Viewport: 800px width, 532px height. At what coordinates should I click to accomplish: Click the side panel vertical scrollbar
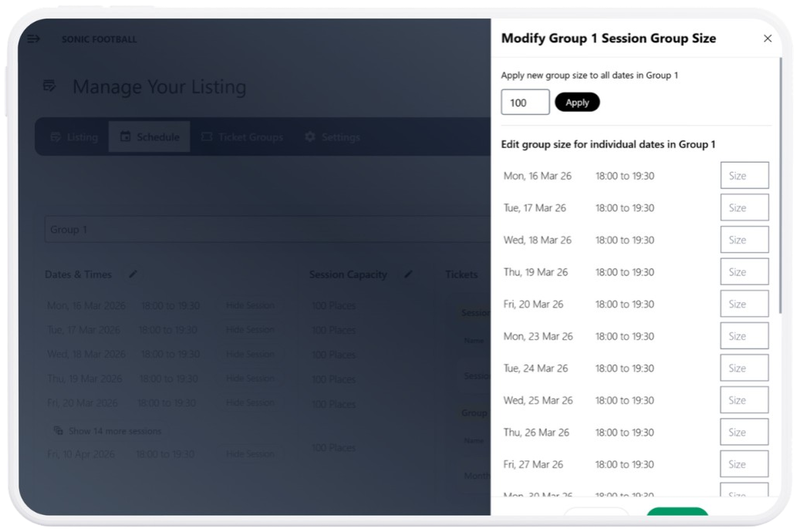tap(780, 185)
